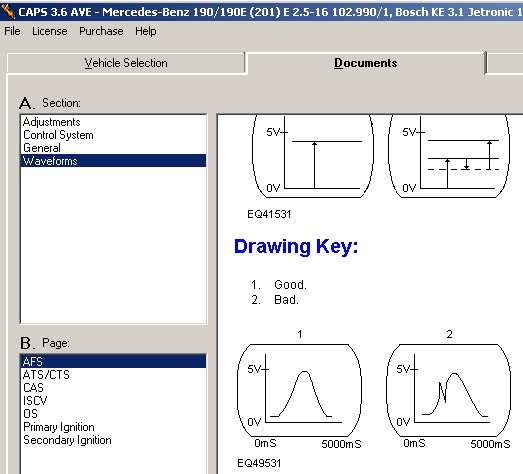
Task: Click the bad waveform diagram numbered 2
Action: 448,390
